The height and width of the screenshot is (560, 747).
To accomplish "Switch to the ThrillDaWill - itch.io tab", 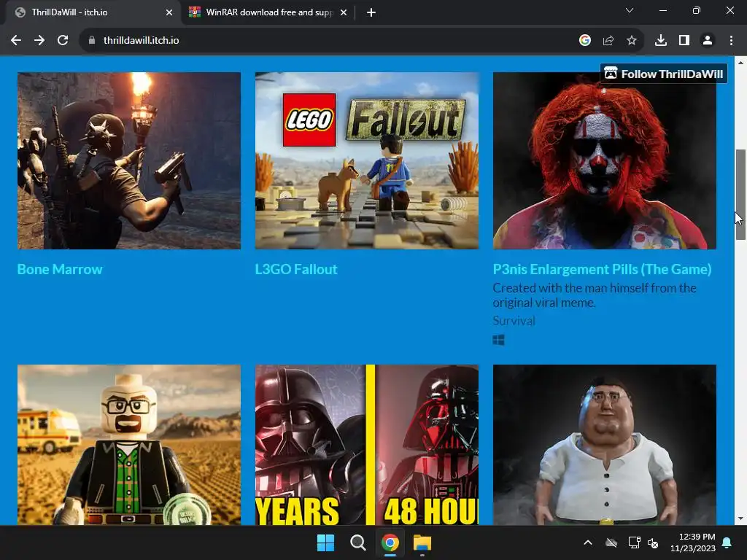I will [x=90, y=12].
